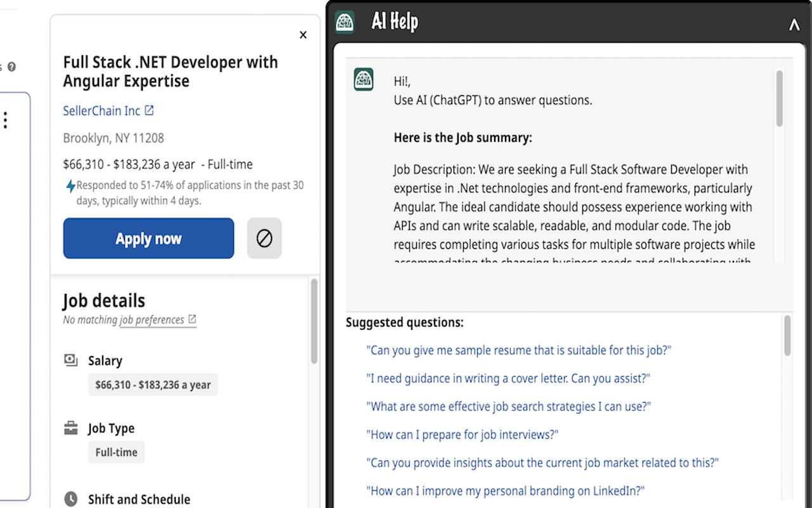Screen dimensions: 812x508
Task: Click the chatbot avatar icon beside greeting
Action: 363,79
